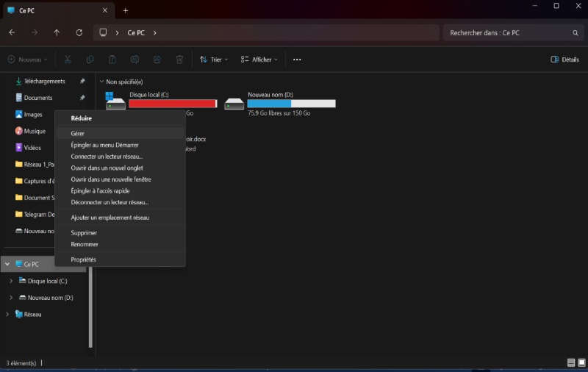Select Connecter un lecteur réseau option
This screenshot has width=588, height=372.
pyautogui.click(x=107, y=157)
